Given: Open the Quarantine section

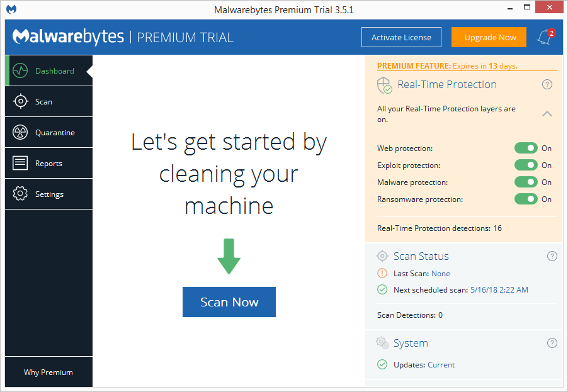Looking at the screenshot, I should tap(49, 132).
